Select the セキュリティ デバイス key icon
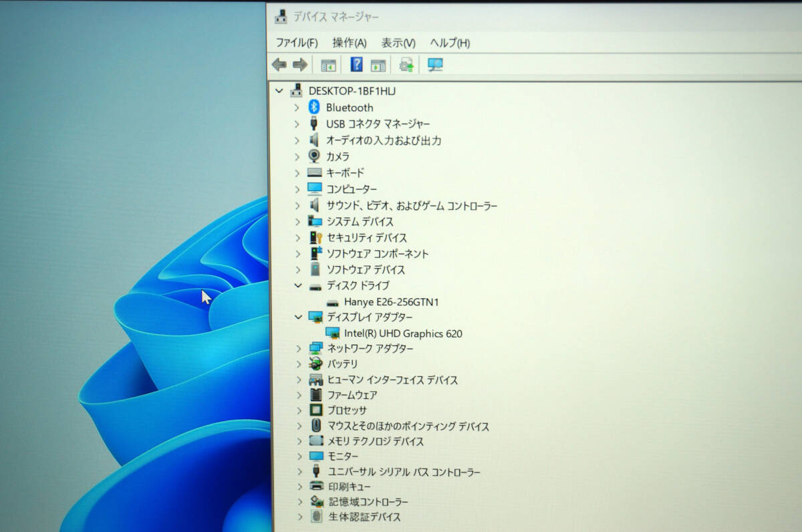Image resolution: width=802 pixels, height=532 pixels. [x=315, y=237]
